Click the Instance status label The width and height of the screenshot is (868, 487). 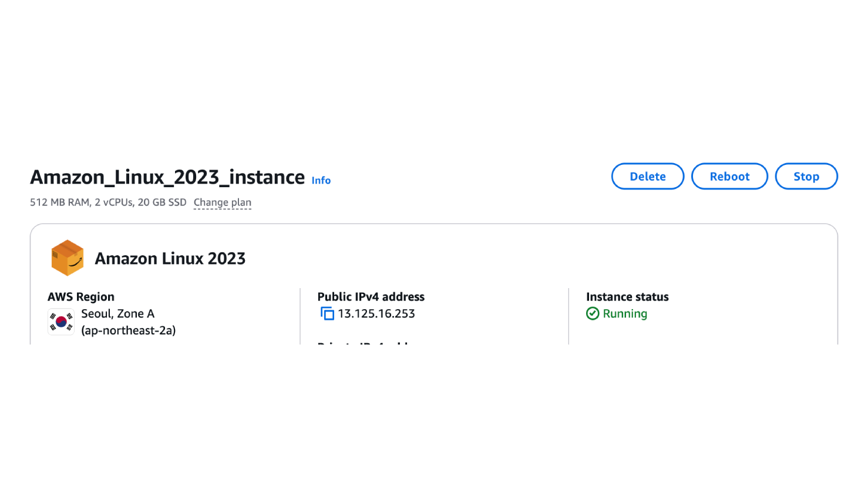click(627, 297)
